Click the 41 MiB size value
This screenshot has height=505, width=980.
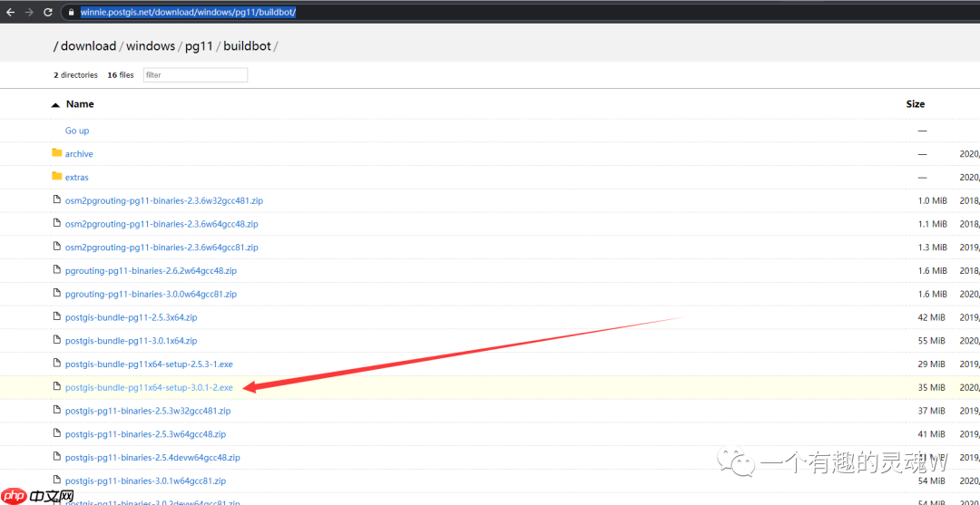933,434
